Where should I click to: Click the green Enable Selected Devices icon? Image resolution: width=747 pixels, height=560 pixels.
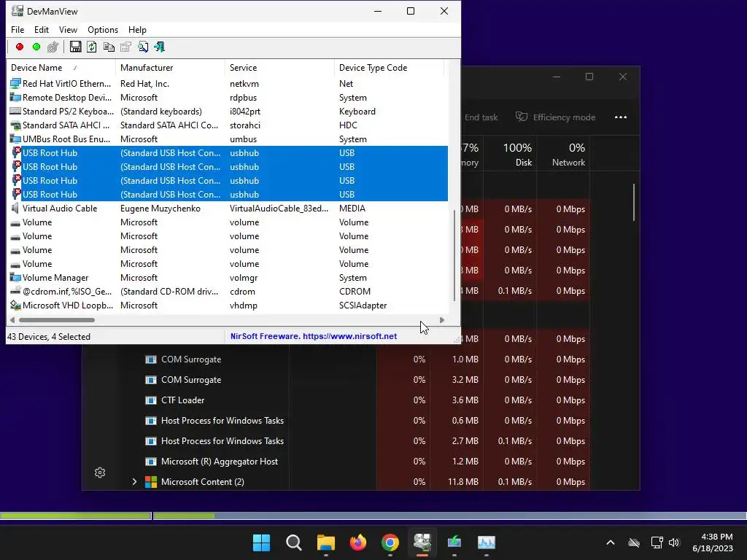click(36, 47)
